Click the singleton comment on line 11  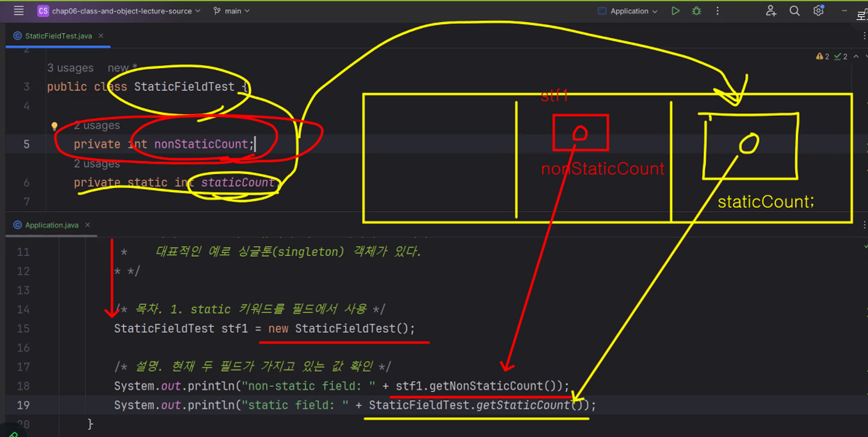[288, 251]
